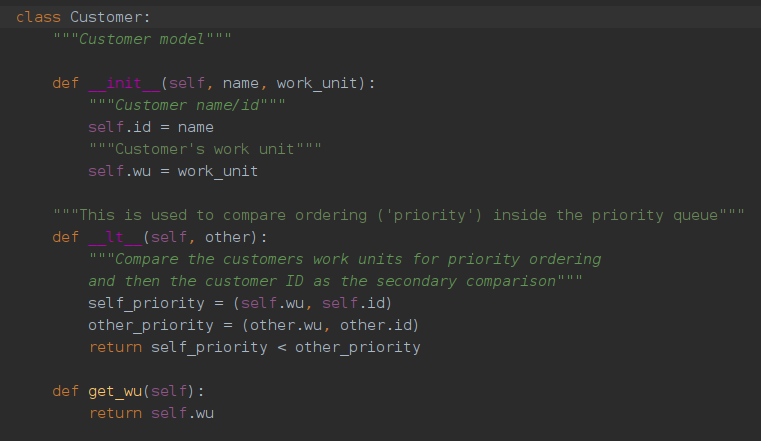Image resolution: width=761 pixels, height=441 pixels.
Task: Place cursor on self.id = name line
Action: (x=150, y=127)
